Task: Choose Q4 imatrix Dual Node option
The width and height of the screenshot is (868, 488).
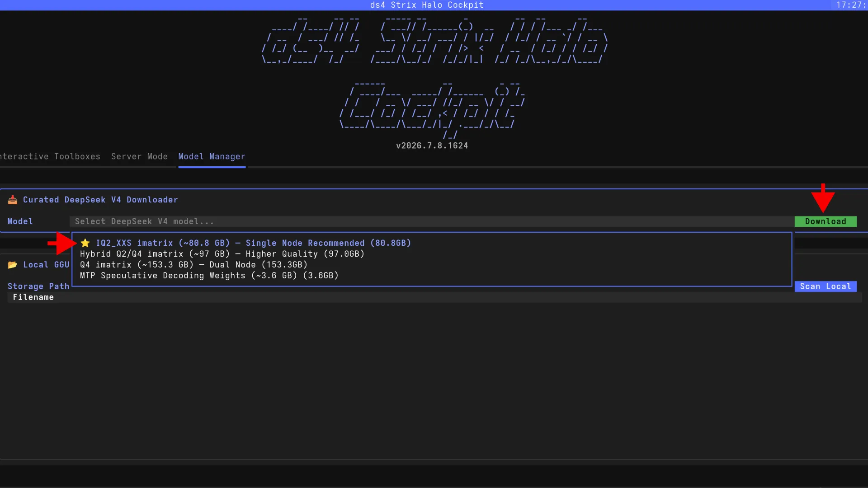Action: click(x=432, y=265)
